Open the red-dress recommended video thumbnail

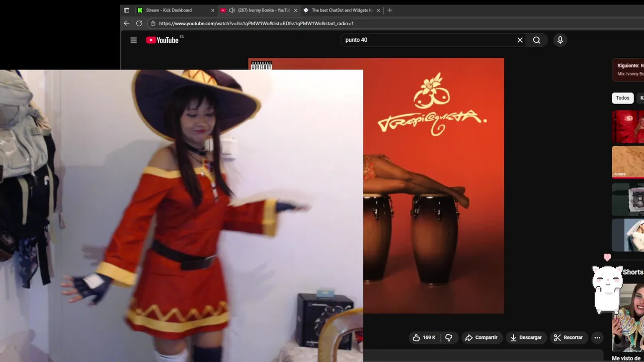click(x=628, y=127)
